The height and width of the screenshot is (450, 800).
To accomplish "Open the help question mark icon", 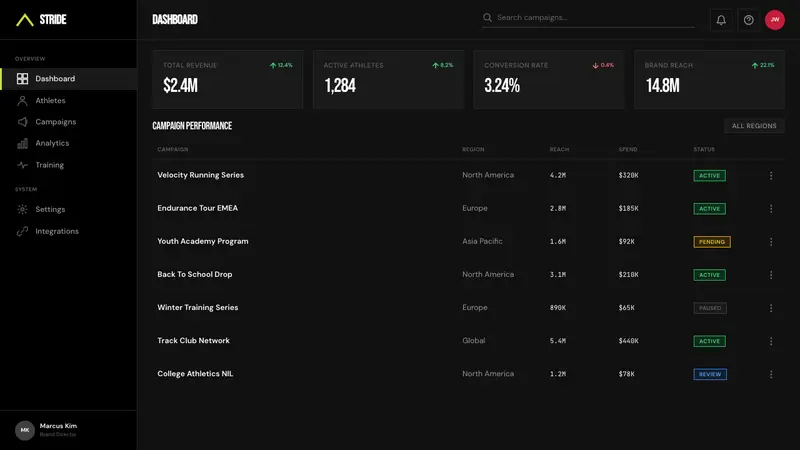I will [748, 20].
